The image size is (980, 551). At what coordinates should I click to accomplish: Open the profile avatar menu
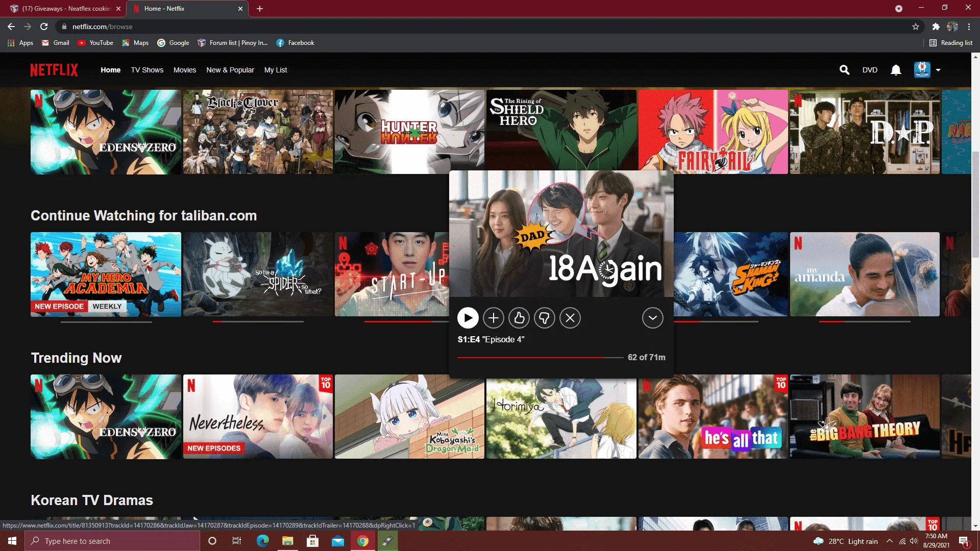pos(922,69)
